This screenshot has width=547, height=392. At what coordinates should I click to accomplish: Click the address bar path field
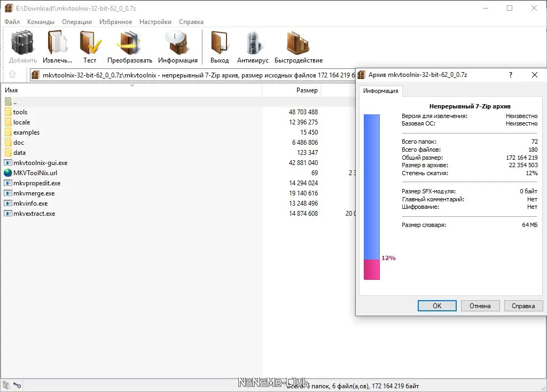point(193,75)
